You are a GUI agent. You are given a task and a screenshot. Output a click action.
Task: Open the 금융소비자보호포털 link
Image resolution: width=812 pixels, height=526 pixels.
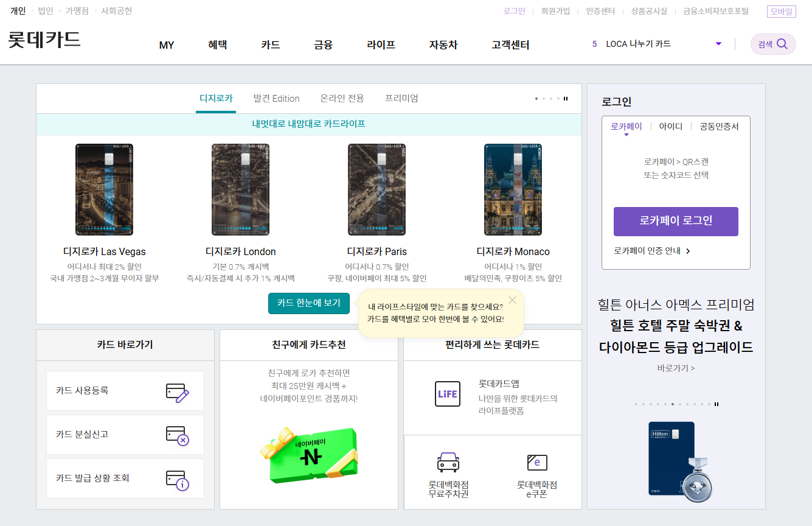pyautogui.click(x=716, y=11)
